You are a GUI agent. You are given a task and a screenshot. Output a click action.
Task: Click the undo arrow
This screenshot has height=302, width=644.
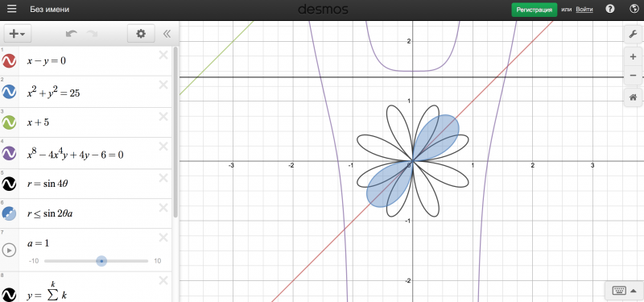pos(72,34)
